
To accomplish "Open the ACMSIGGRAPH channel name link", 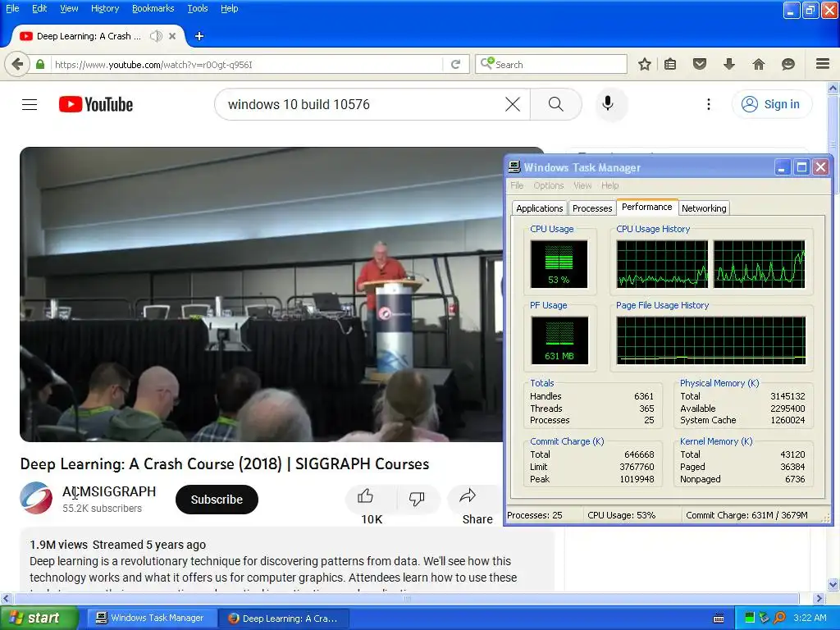I will click(x=109, y=491).
